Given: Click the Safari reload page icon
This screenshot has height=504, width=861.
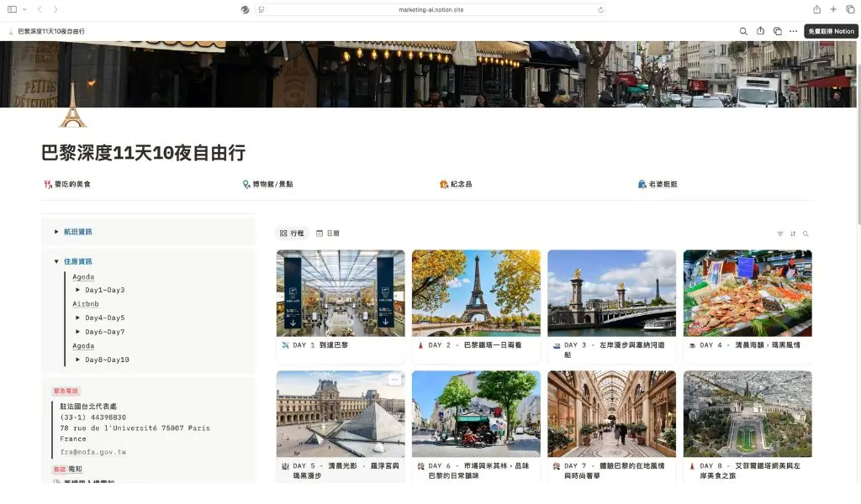Looking at the screenshot, I should click(x=600, y=10).
